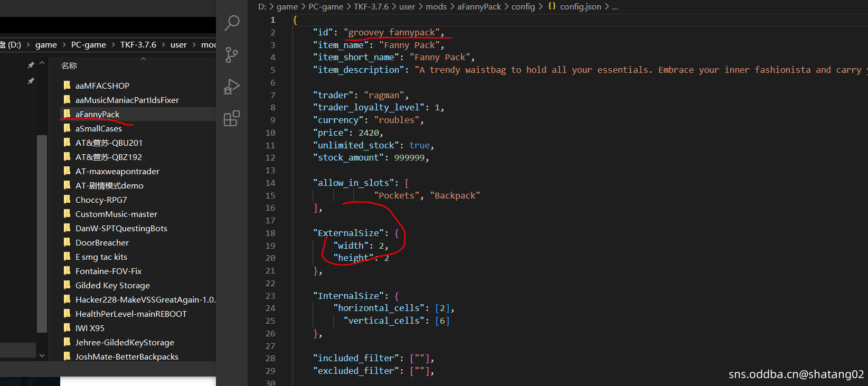Viewport: 868px width, 386px height.
Task: Click the folder icon beside JoshMate-BetterBackpacks
Action: (x=67, y=356)
